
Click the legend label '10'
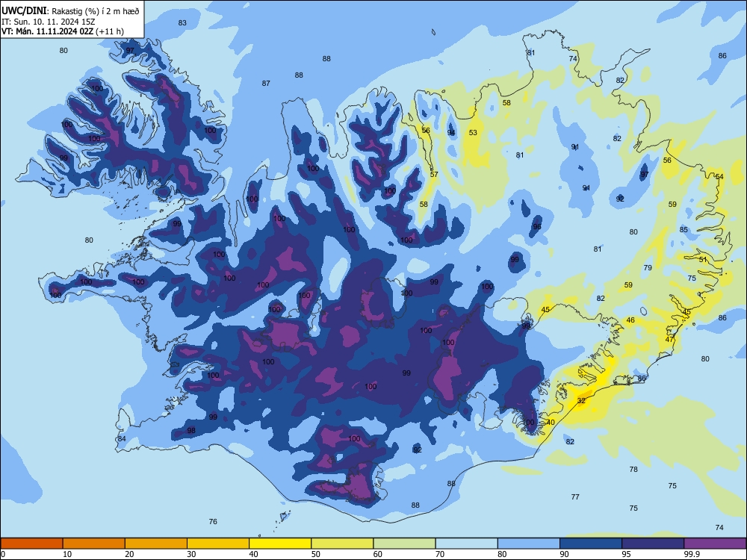(x=67, y=554)
